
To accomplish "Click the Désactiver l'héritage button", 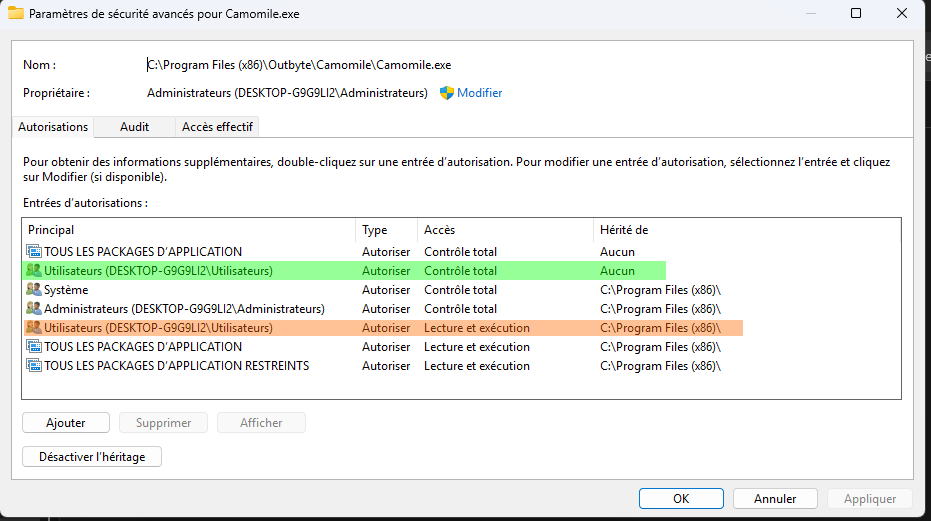I will coord(92,456).
